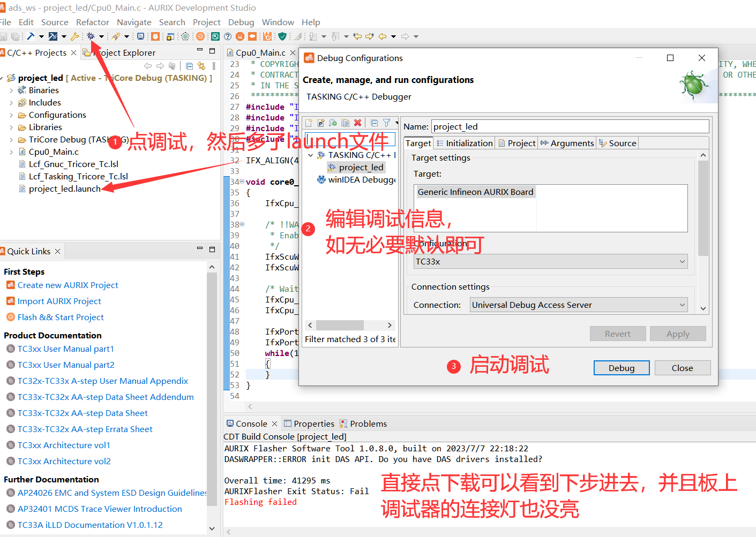Click the question mark help toolbar icon
The height and width of the screenshot is (537, 756).
228,36
